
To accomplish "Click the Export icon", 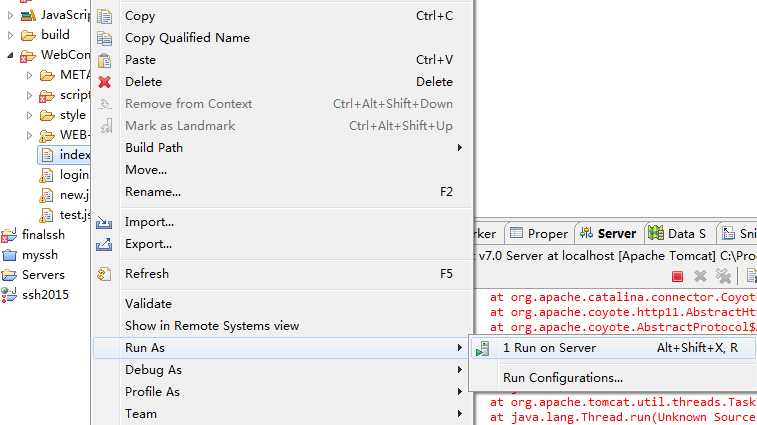I will [104, 244].
